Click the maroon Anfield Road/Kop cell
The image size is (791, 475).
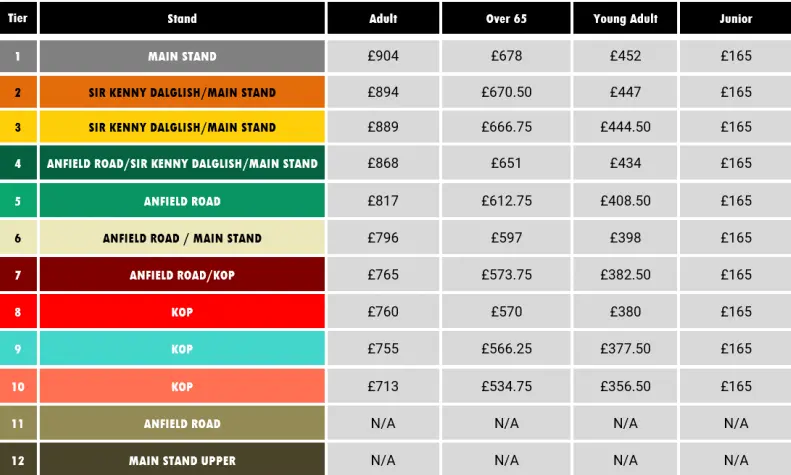tap(182, 275)
